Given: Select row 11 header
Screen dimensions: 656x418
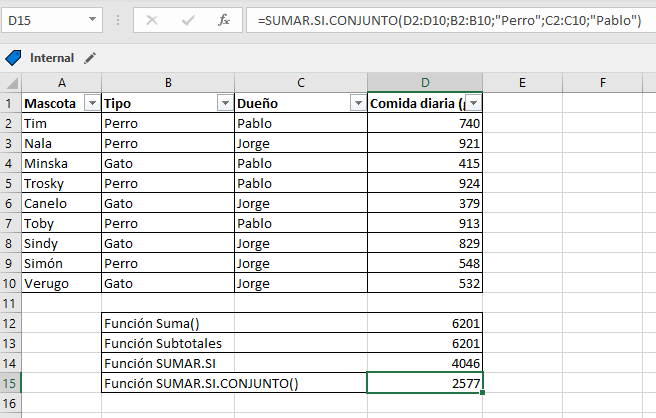Looking at the screenshot, I should pos(9,303).
